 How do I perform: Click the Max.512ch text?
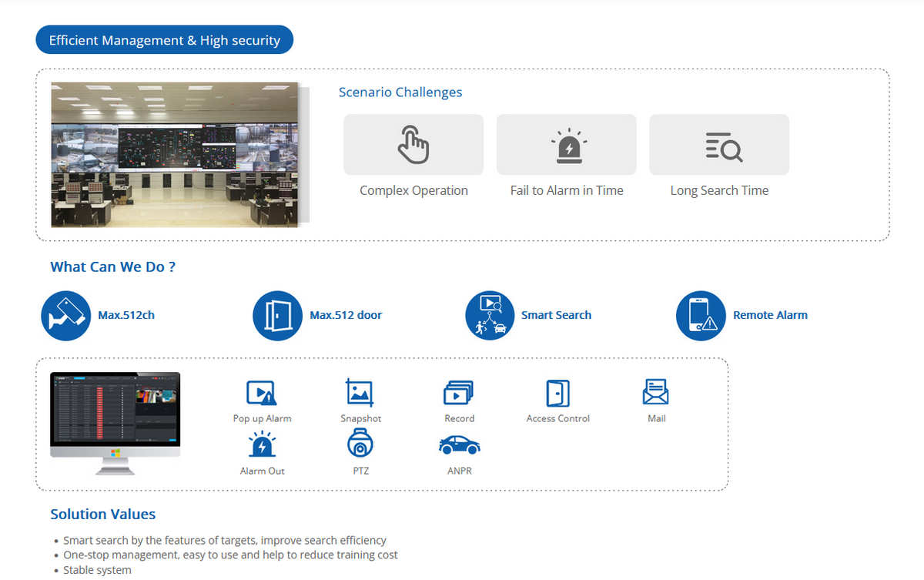tap(126, 315)
